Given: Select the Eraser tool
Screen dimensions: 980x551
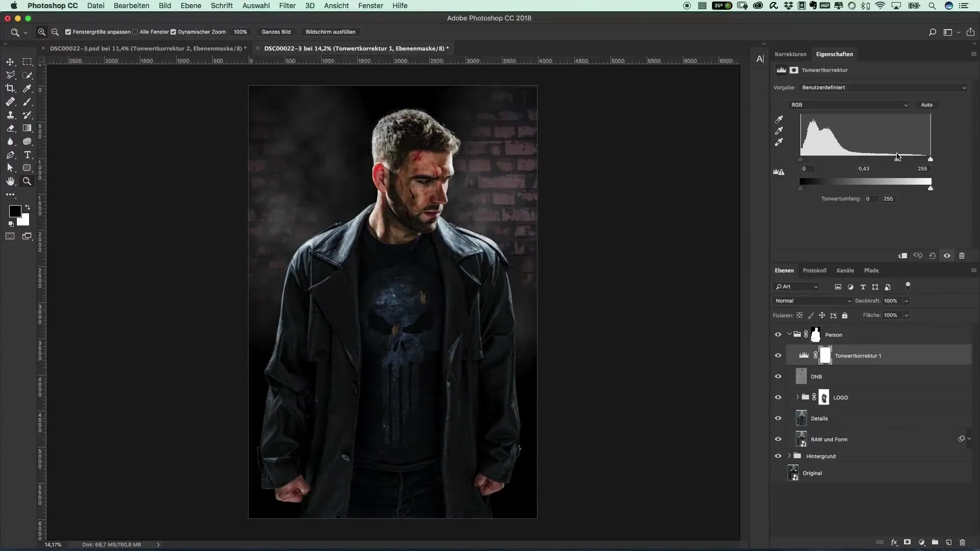Looking at the screenshot, I should point(10,128).
